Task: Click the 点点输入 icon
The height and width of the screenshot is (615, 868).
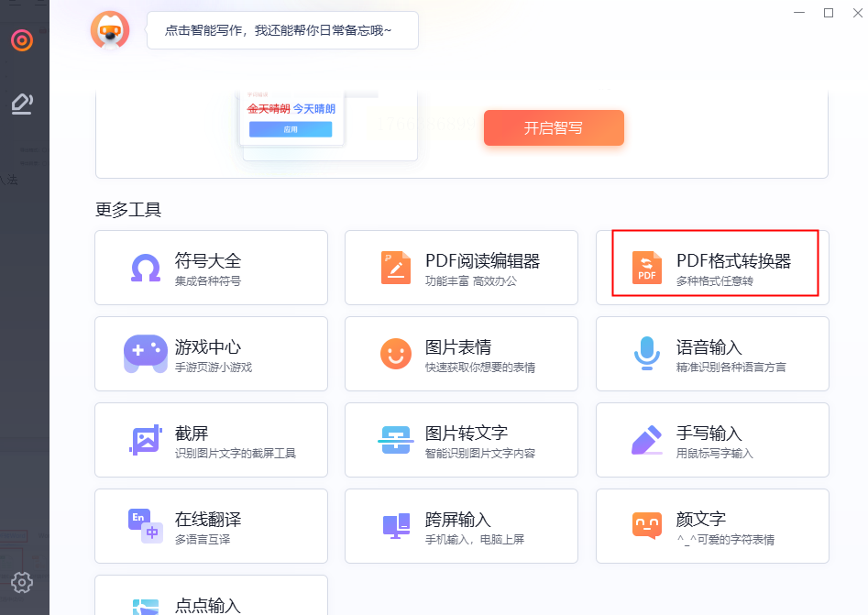Action: 146,607
